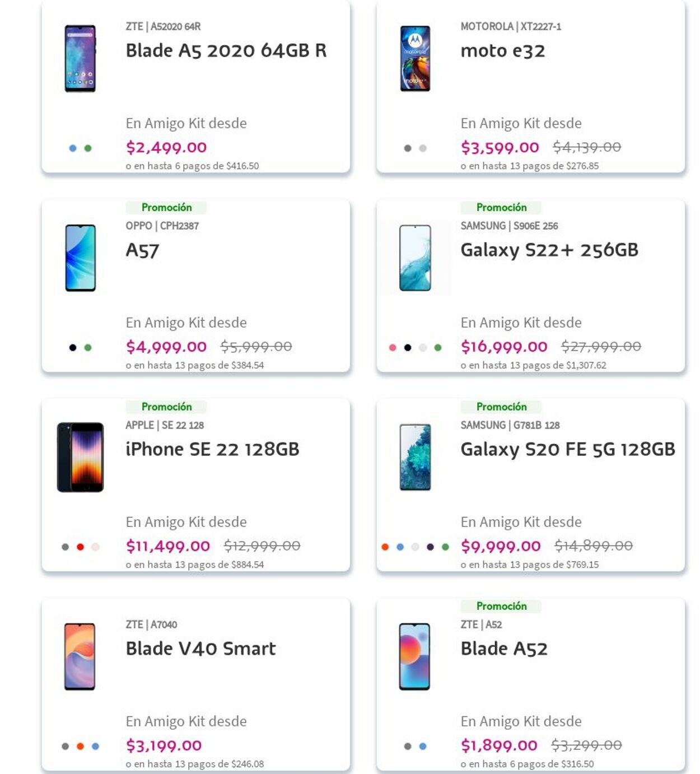Pick orange color for Blade V40 Smart
The height and width of the screenshot is (774, 700).
(80, 747)
